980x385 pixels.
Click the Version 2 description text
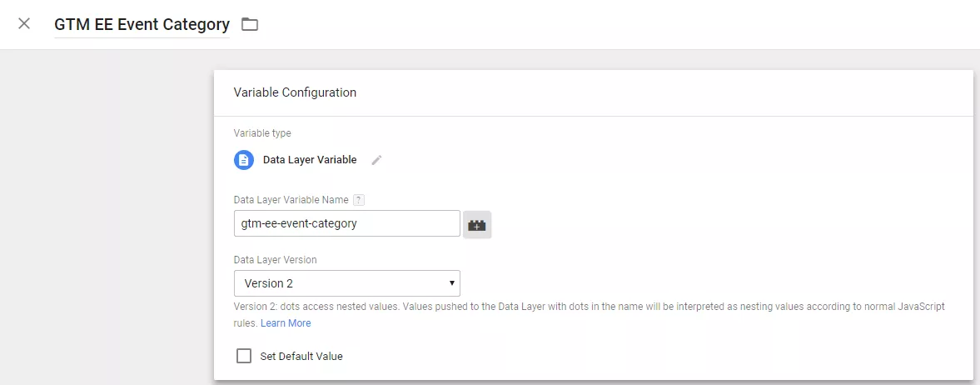[x=589, y=315]
